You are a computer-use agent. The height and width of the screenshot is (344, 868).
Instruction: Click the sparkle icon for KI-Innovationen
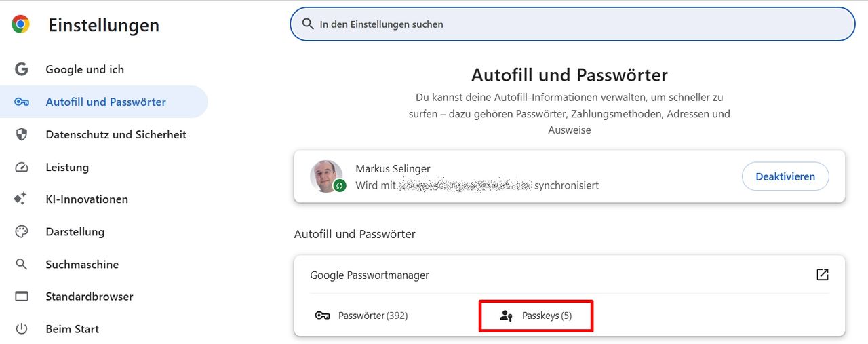click(x=21, y=199)
